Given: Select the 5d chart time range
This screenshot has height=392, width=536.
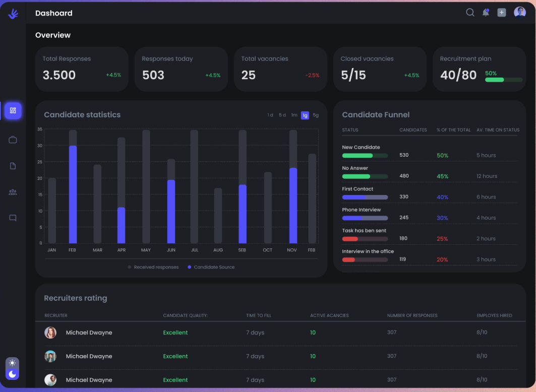Looking at the screenshot, I should pyautogui.click(x=282, y=115).
